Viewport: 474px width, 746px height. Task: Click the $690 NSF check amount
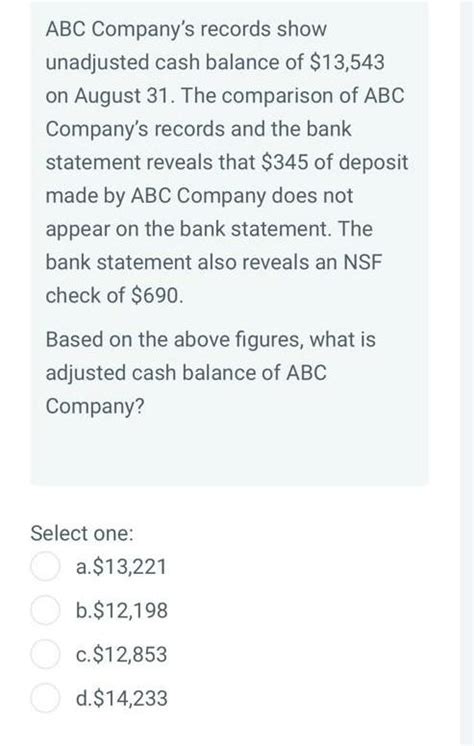pyautogui.click(x=156, y=295)
